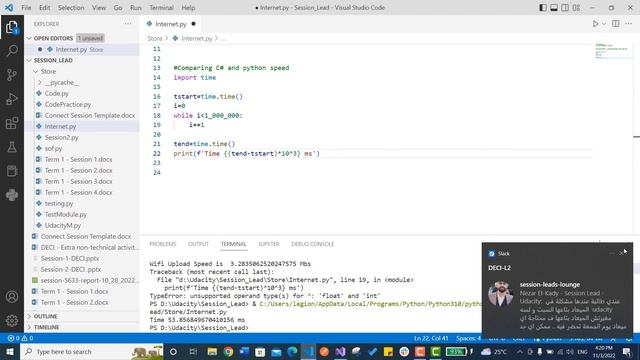
Task: Open Session2.py file
Action: click(62, 138)
